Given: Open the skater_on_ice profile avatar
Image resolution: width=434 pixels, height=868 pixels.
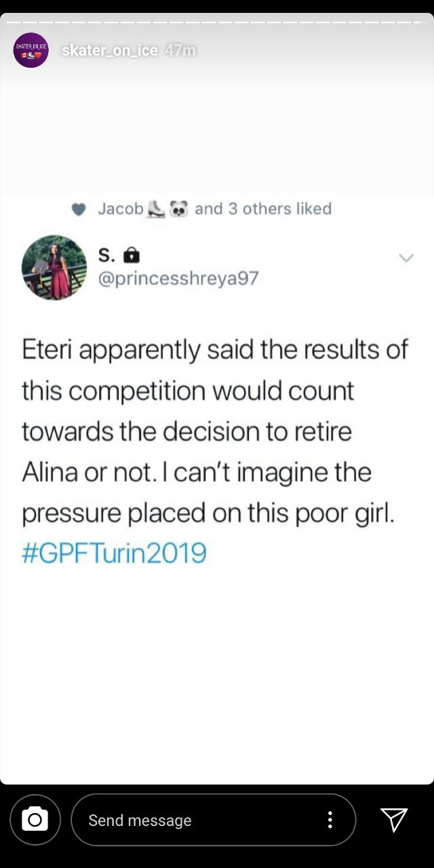Looking at the screenshot, I should pyautogui.click(x=31, y=50).
